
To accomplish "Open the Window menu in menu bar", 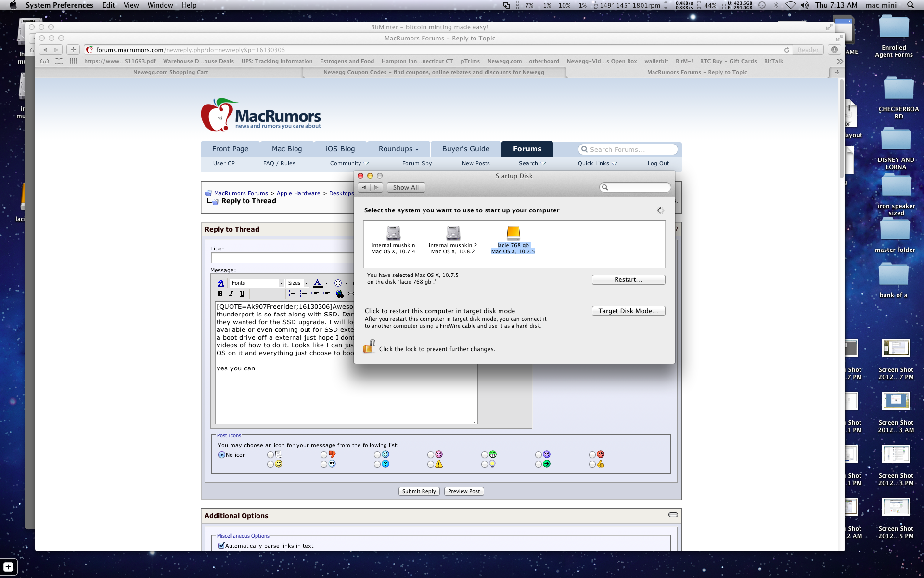I will (x=160, y=5).
